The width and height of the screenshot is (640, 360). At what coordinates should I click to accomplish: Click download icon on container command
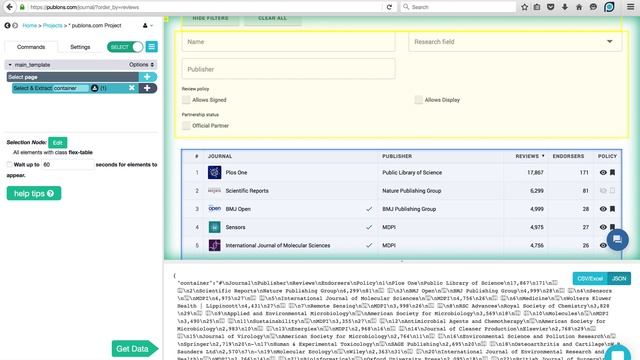[x=94, y=88]
